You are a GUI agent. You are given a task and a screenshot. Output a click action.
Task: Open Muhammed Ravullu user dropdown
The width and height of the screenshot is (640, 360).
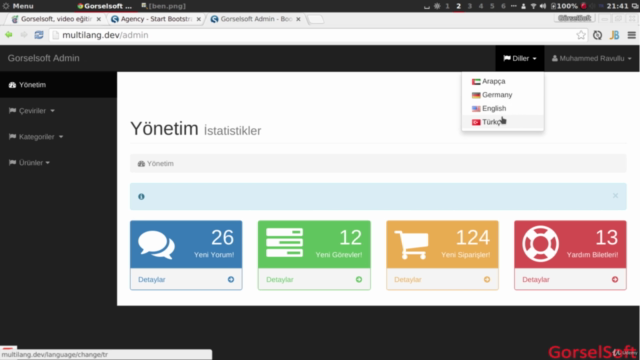tap(591, 58)
